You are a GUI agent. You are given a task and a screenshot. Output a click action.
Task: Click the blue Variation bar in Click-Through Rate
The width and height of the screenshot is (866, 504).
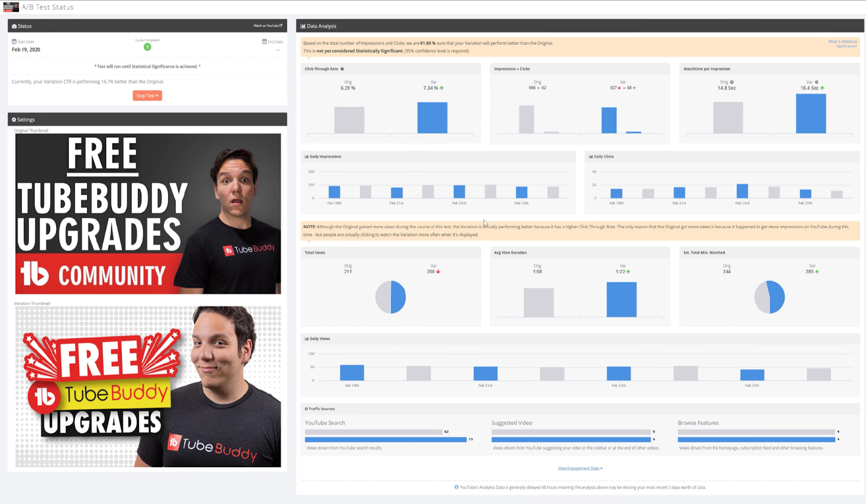432,117
